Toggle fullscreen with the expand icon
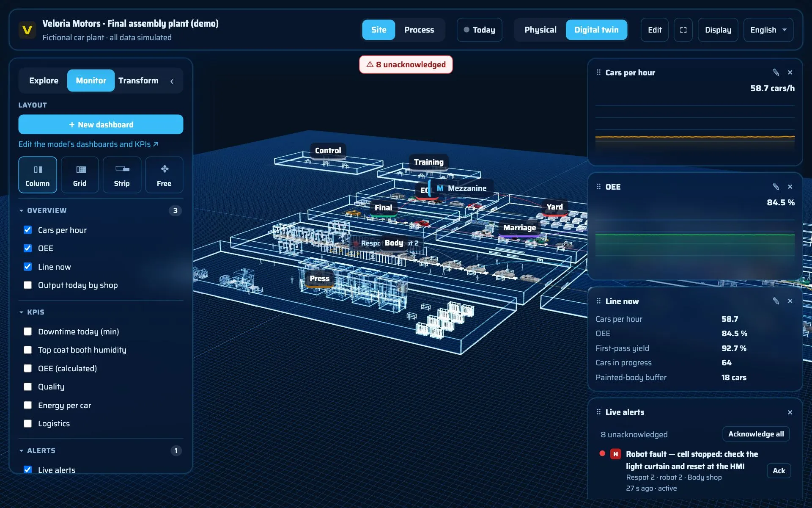The image size is (812, 508). coord(683,30)
